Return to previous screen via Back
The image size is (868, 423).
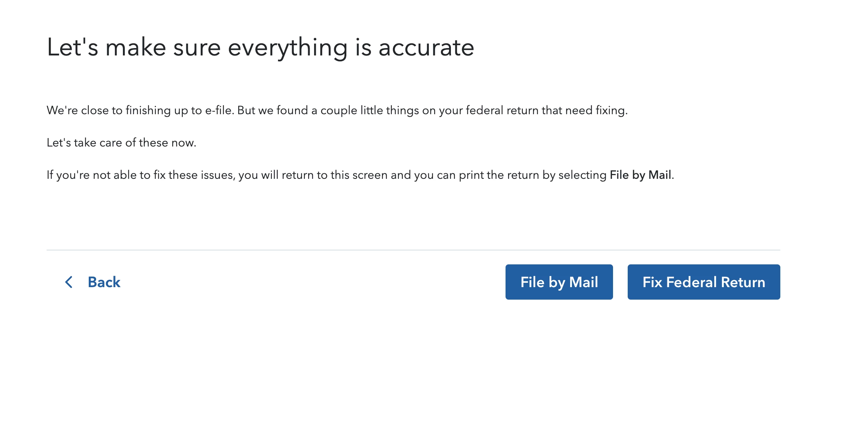tap(92, 282)
